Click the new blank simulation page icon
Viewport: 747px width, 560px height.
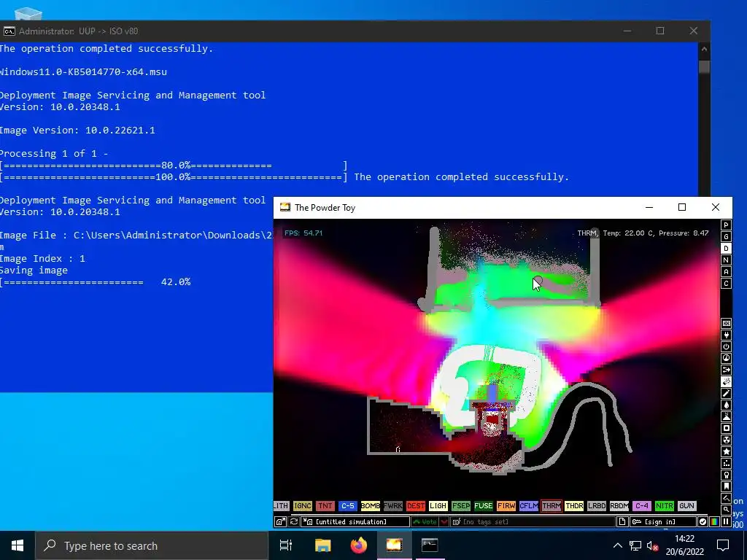(622, 522)
